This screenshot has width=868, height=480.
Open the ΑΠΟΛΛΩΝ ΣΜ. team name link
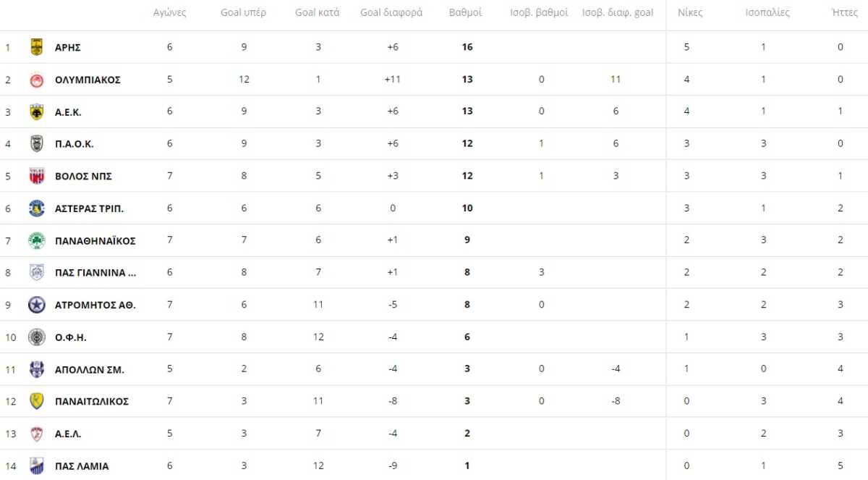(x=90, y=369)
